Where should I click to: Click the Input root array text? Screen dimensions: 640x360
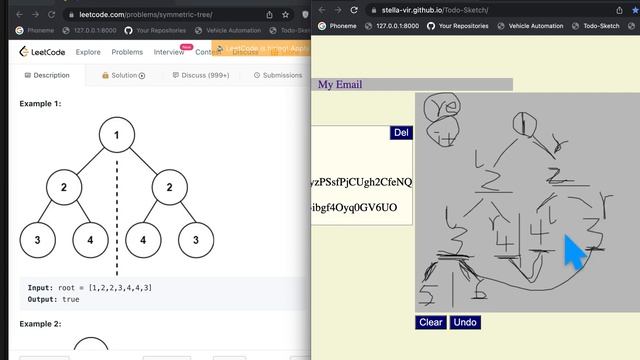[90, 288]
